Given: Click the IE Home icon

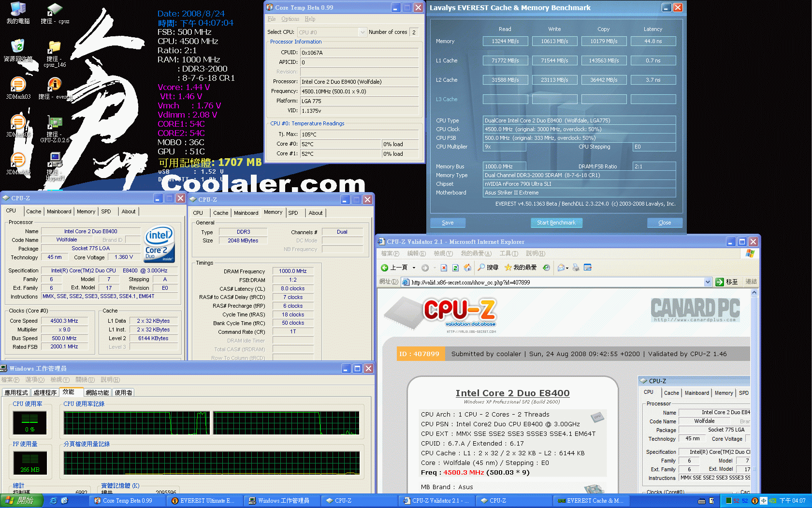Looking at the screenshot, I should click(x=467, y=268).
